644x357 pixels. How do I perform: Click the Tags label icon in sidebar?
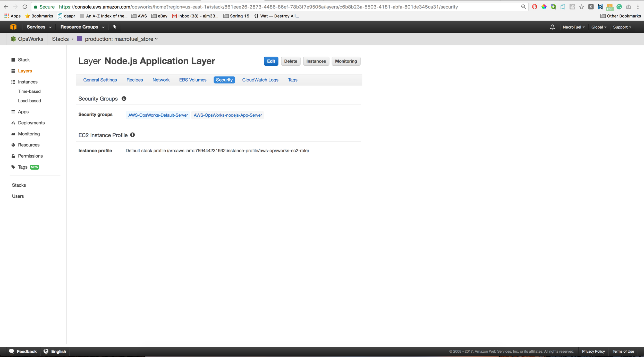13,167
